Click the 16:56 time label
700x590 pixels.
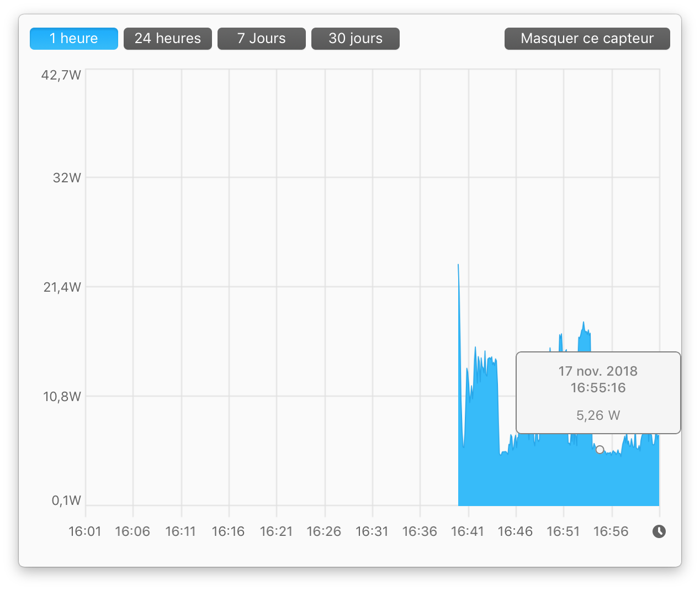[x=611, y=531]
